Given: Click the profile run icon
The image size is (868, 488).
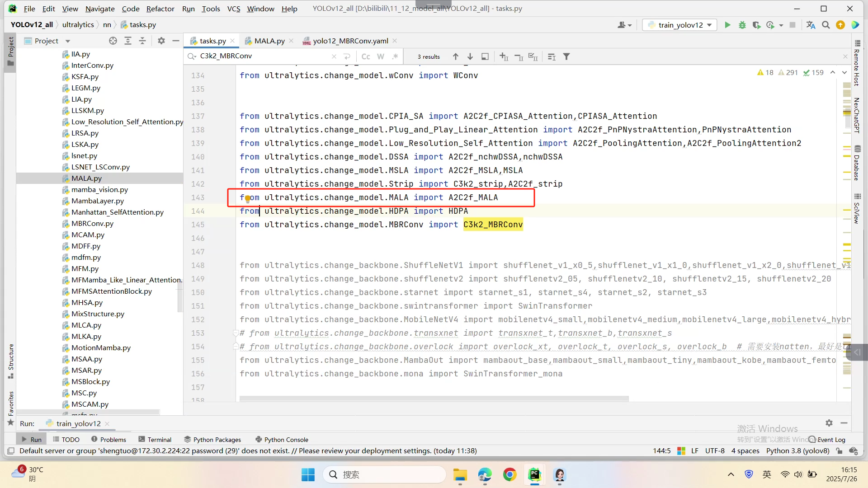Looking at the screenshot, I should pyautogui.click(x=770, y=25).
